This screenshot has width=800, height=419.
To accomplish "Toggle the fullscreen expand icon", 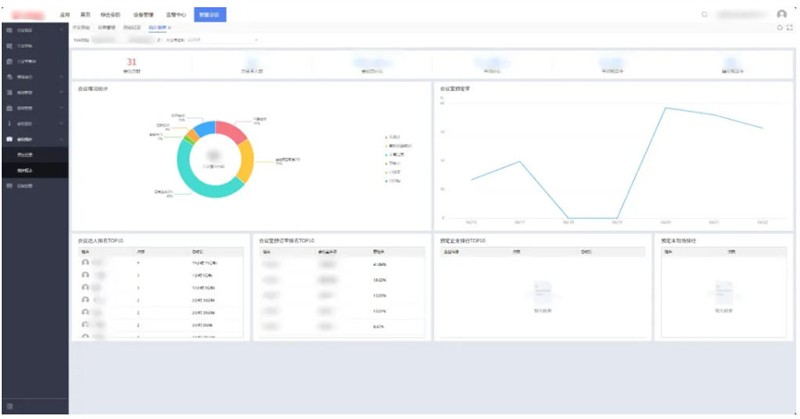I will coord(790,28).
